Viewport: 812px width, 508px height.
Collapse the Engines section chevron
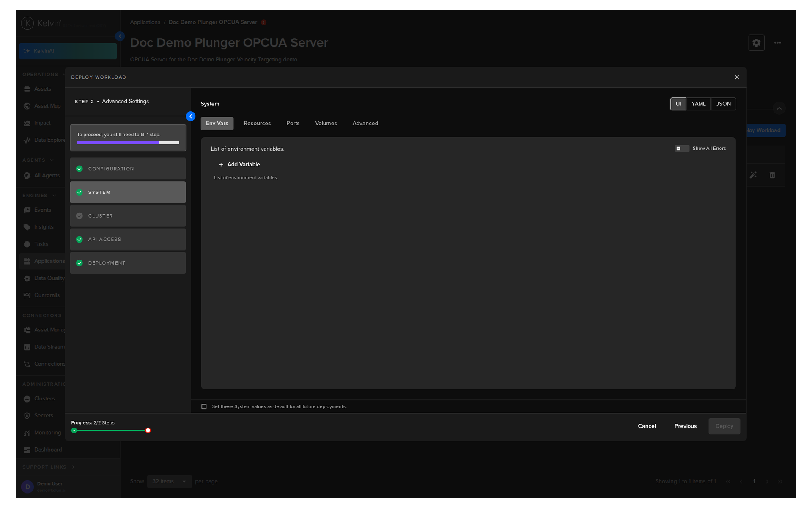(x=54, y=196)
